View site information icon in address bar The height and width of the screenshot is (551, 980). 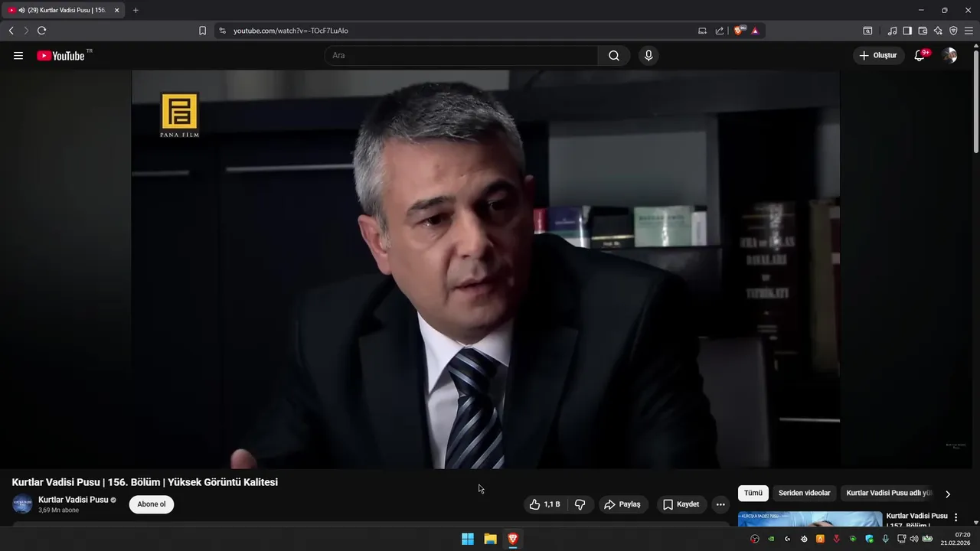click(222, 31)
